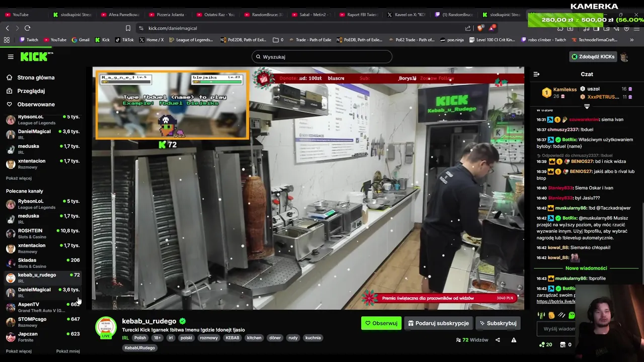The image size is (644, 362).
Task: Reload the page with refresh icon
Action: pyautogui.click(x=28, y=28)
